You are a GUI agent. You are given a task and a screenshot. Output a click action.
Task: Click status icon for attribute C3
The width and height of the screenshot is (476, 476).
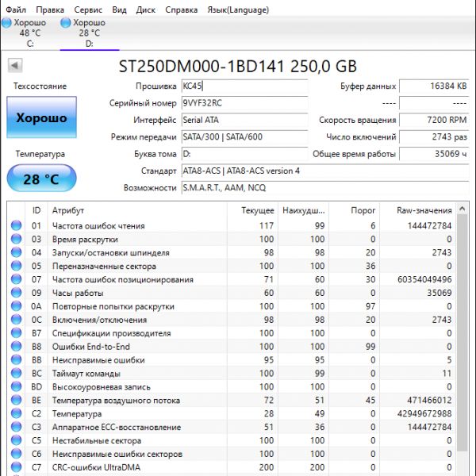coord(16,427)
